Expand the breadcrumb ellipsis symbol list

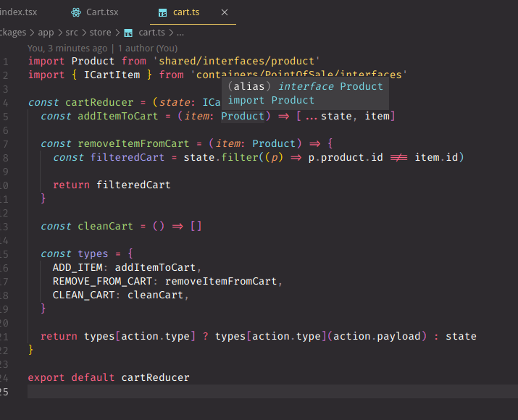pyautogui.click(x=180, y=33)
